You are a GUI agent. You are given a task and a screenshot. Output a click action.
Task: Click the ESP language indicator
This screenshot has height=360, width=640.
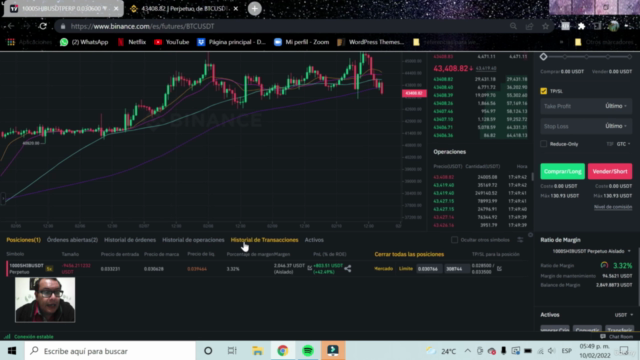click(x=567, y=351)
